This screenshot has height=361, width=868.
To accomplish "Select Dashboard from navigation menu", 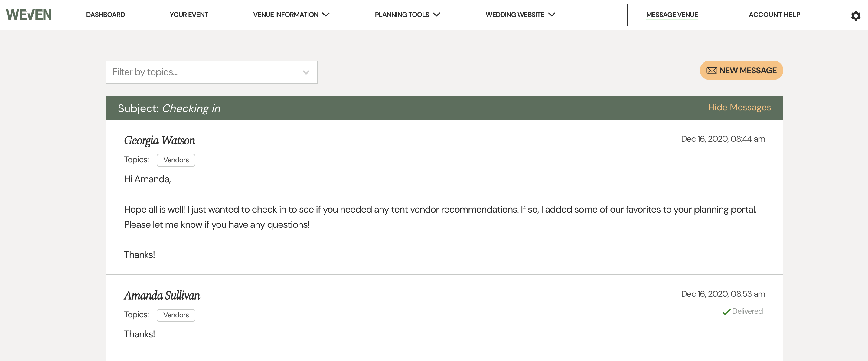I will click(x=105, y=15).
